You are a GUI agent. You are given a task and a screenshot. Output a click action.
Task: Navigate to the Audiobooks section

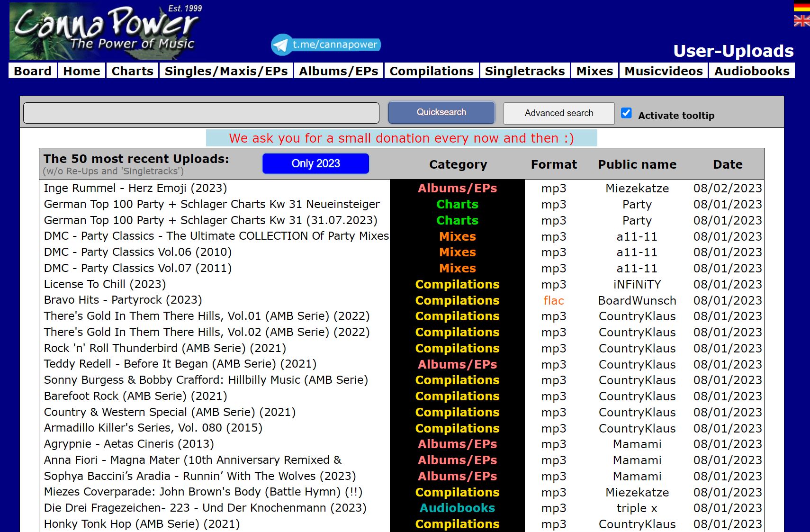click(752, 71)
